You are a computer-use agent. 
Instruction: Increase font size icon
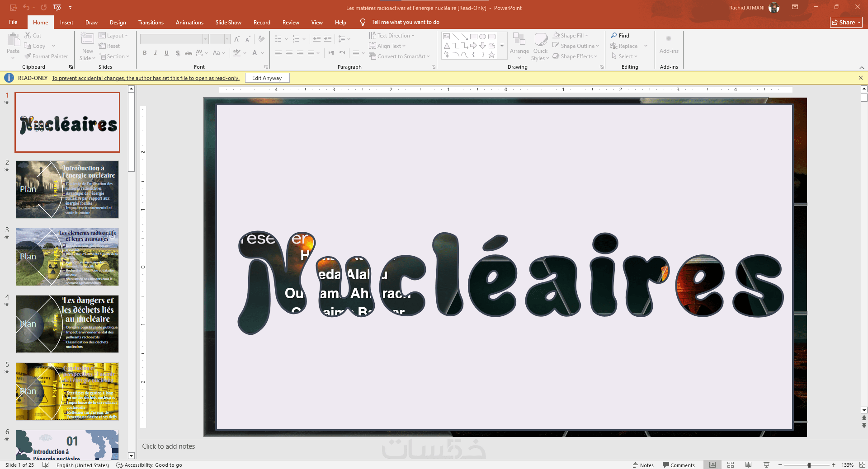(x=237, y=39)
